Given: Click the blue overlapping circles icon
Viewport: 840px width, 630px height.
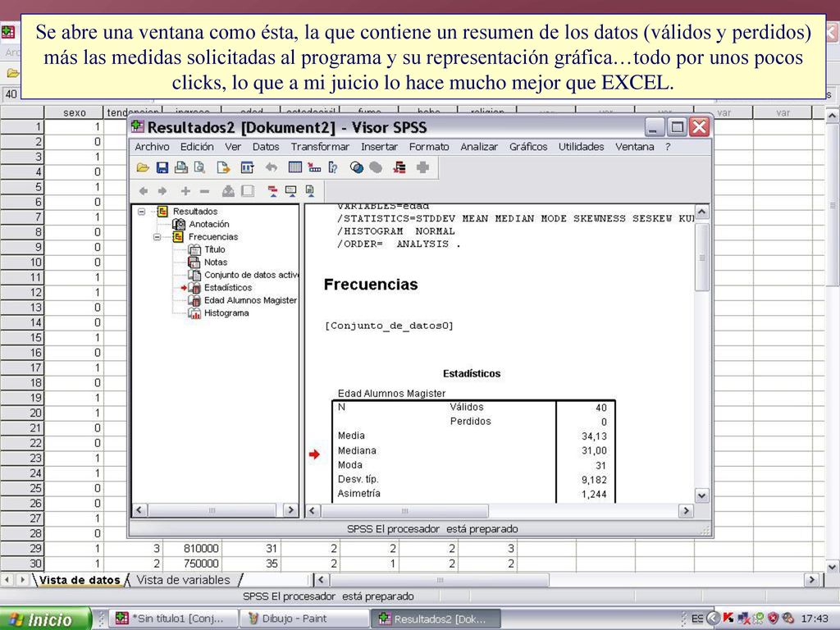Looking at the screenshot, I should point(356,167).
